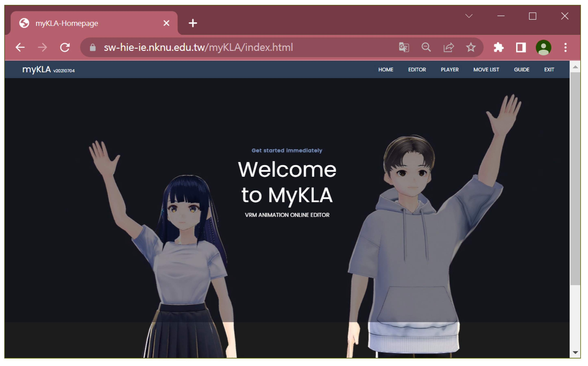Open Chrome three-dot menu
Screen dimensions: 588x366
coord(565,47)
